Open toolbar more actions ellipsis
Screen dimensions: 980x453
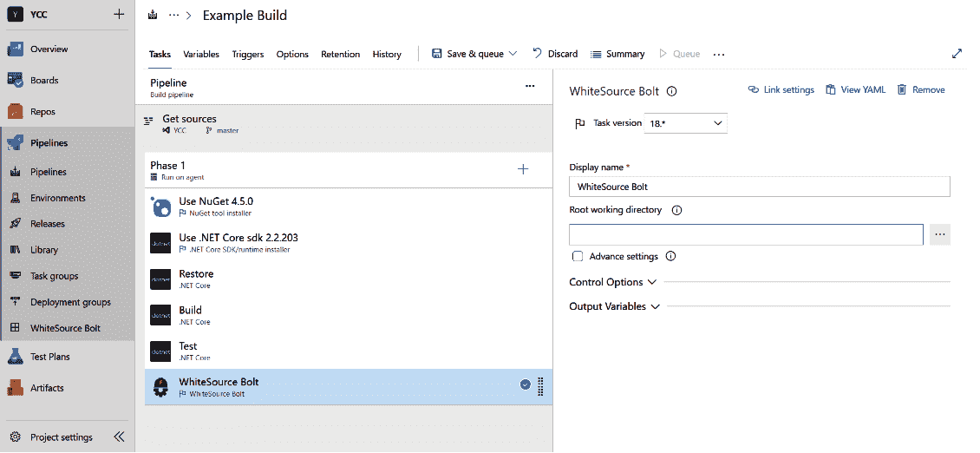(x=719, y=55)
